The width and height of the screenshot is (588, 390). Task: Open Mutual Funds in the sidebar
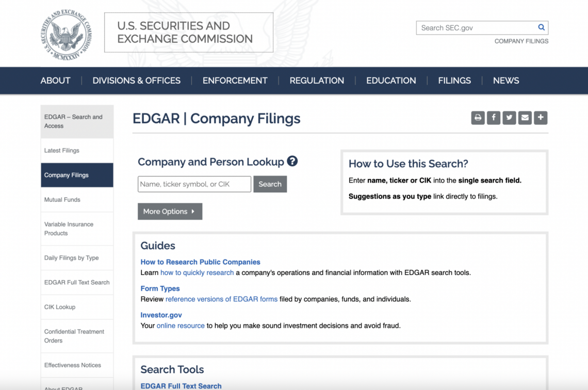pos(77,200)
